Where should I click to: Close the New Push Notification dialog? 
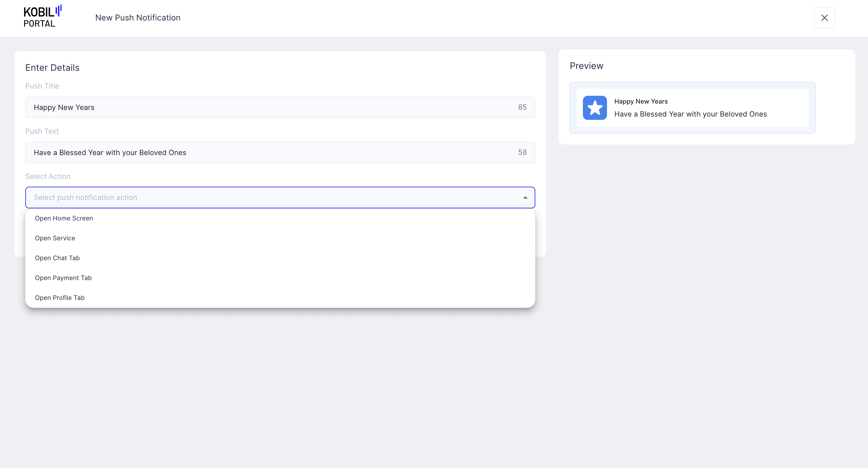pos(824,18)
